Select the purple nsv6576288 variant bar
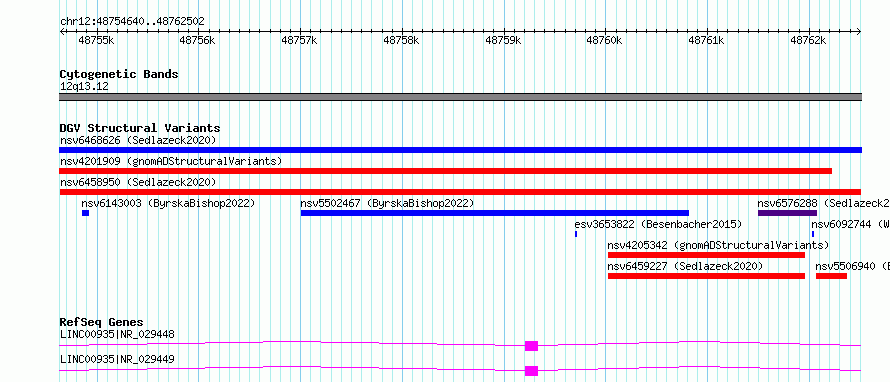 click(787, 213)
